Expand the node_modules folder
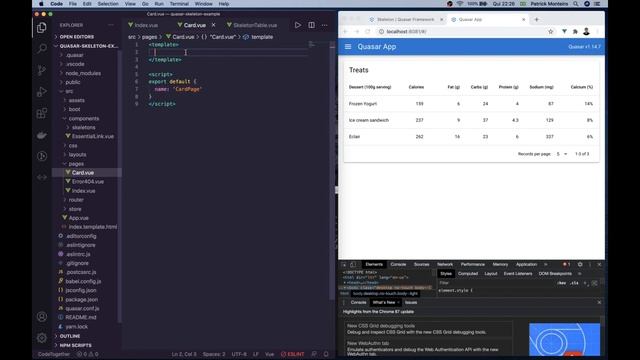This screenshot has height=360, width=640. click(x=83, y=73)
